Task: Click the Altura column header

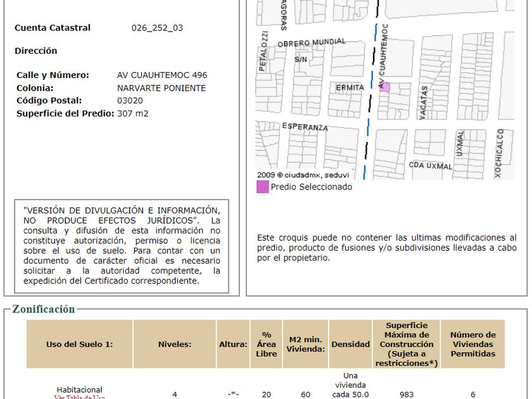Action: tap(233, 344)
